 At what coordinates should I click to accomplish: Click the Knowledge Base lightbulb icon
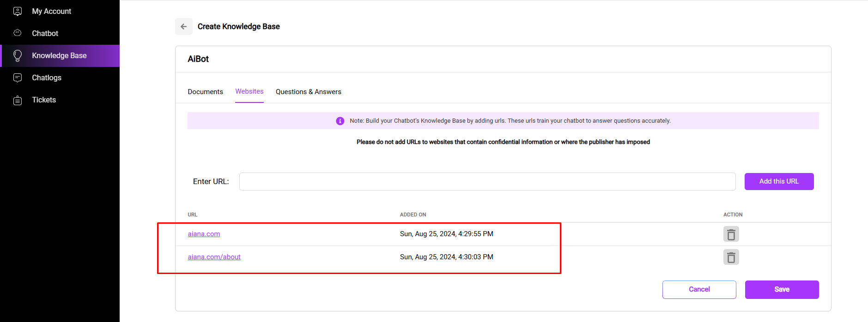pyautogui.click(x=18, y=56)
